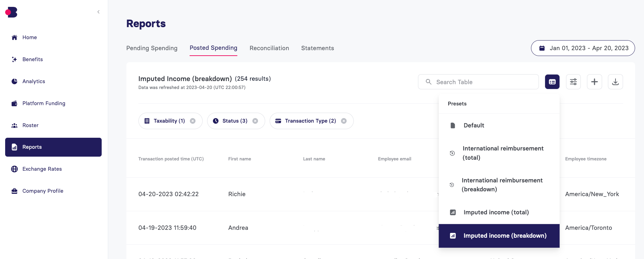Open the filter sliders settings

[x=574, y=82]
